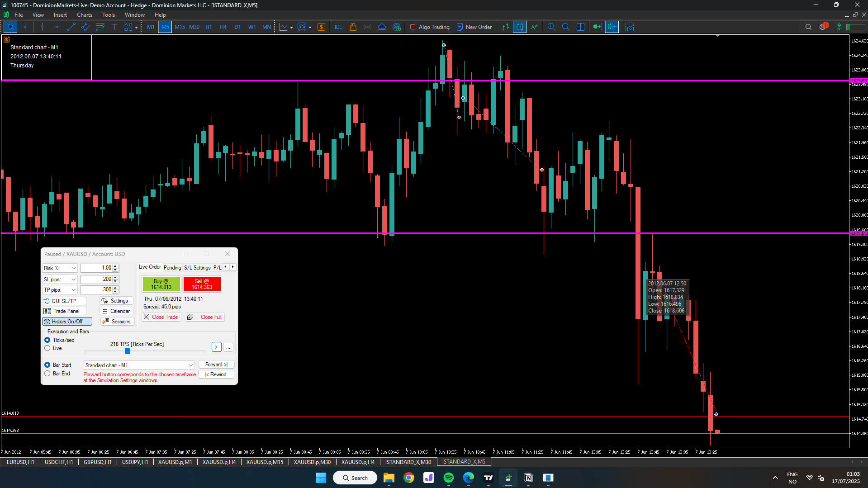Click the Close Trade button

pyautogui.click(x=161, y=317)
